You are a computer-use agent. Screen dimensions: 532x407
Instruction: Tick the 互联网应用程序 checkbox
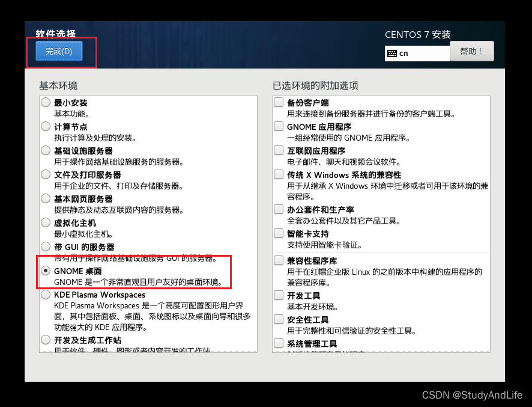coord(279,150)
